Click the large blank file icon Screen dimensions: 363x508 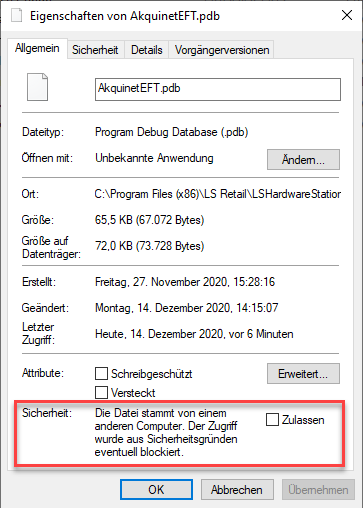[37, 87]
